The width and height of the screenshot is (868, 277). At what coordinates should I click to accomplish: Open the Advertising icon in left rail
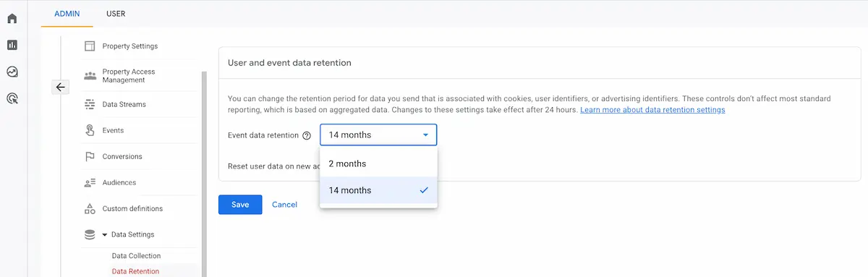pyautogui.click(x=12, y=98)
